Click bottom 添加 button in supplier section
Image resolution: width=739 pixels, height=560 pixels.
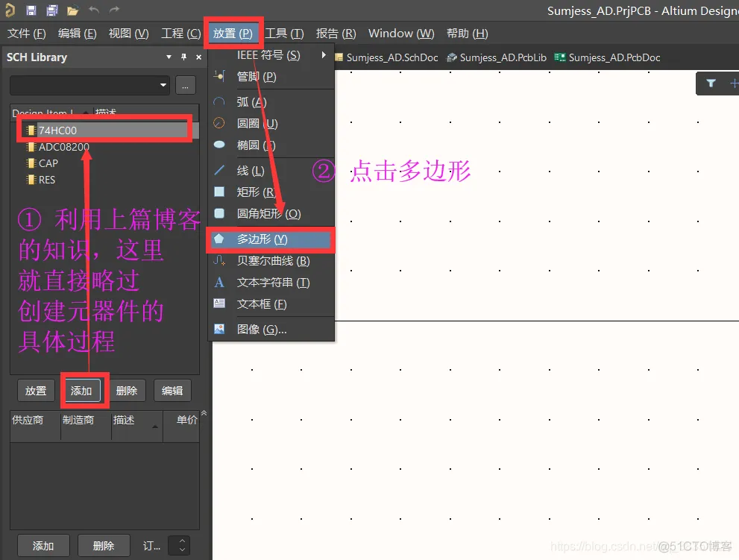43,546
